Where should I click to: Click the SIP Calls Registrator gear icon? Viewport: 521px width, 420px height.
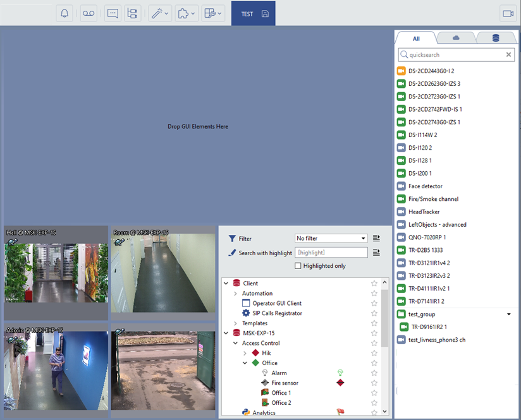point(247,313)
